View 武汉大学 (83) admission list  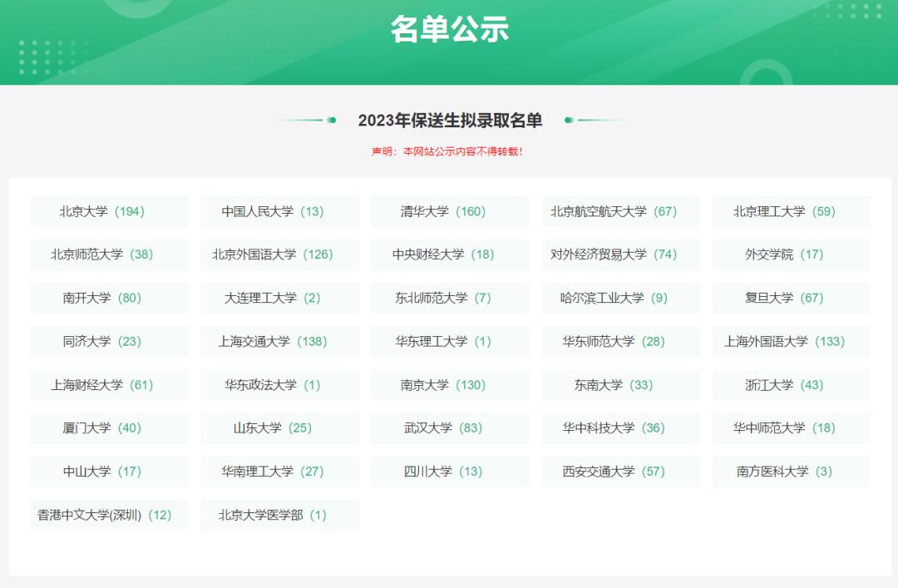[450, 428]
